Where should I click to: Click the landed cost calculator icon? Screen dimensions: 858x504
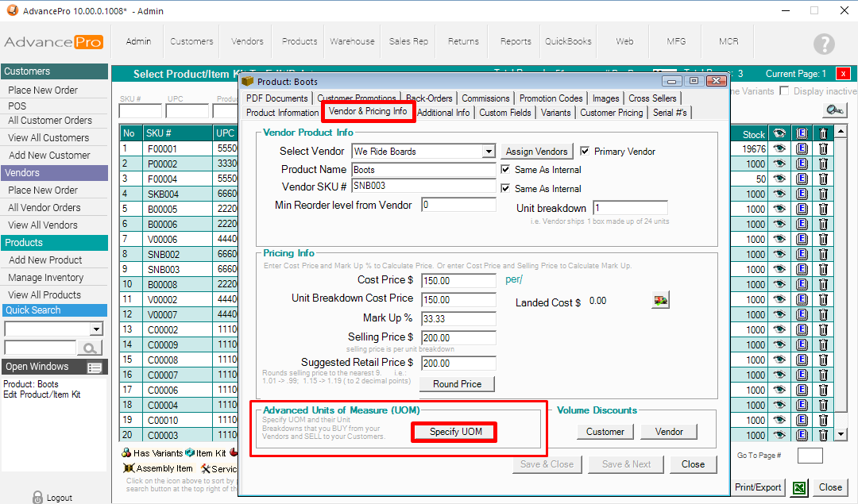pos(659,299)
